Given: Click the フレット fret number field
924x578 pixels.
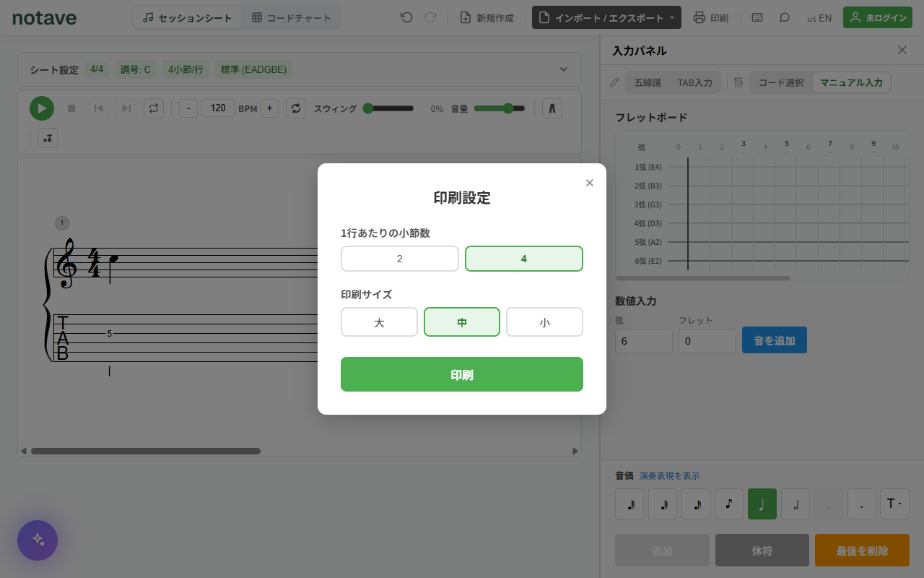Looking at the screenshot, I should (x=707, y=341).
